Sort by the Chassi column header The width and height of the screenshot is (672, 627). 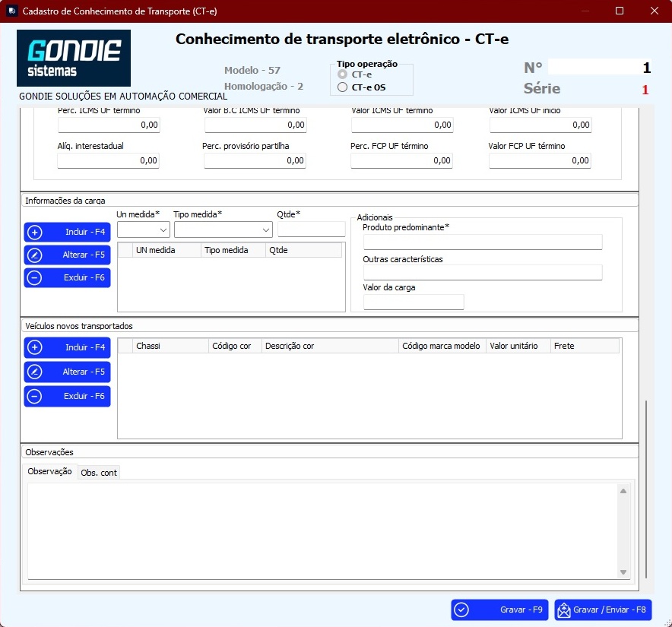[170, 346]
